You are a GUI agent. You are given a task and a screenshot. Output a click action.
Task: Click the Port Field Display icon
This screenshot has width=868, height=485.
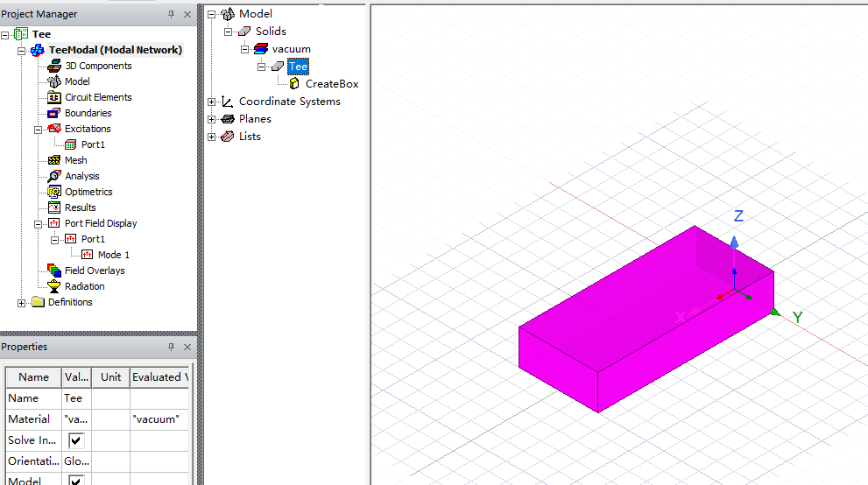coord(53,223)
